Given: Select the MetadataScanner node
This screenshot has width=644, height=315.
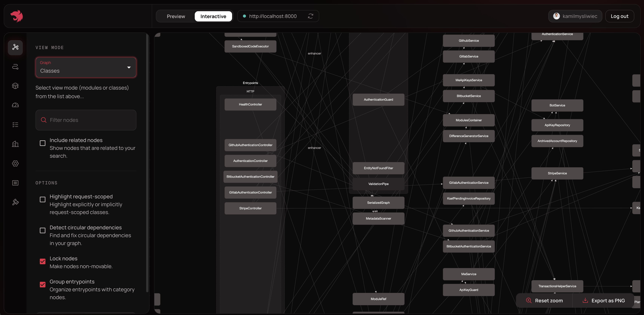Looking at the screenshot, I should [x=378, y=219].
